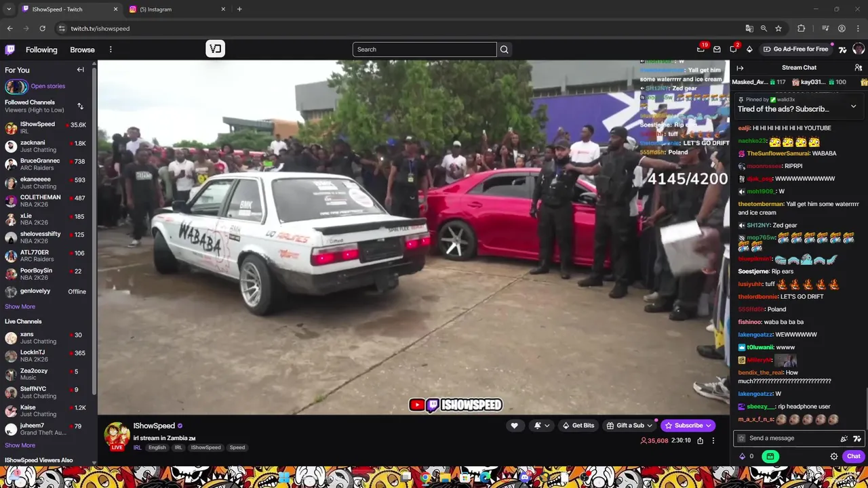This screenshot has width=868, height=488.
Task: Open chat settings gear icon
Action: 834,457
